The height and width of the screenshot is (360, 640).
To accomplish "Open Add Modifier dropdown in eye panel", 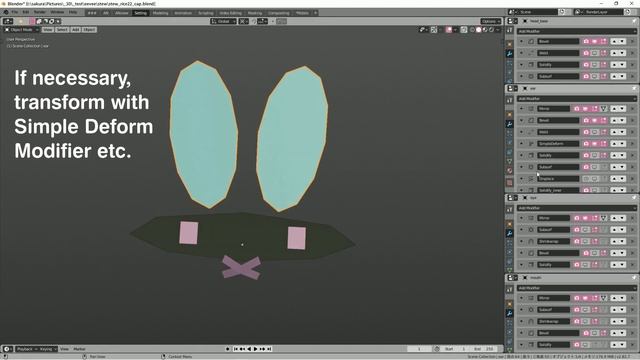I will coord(577,208).
